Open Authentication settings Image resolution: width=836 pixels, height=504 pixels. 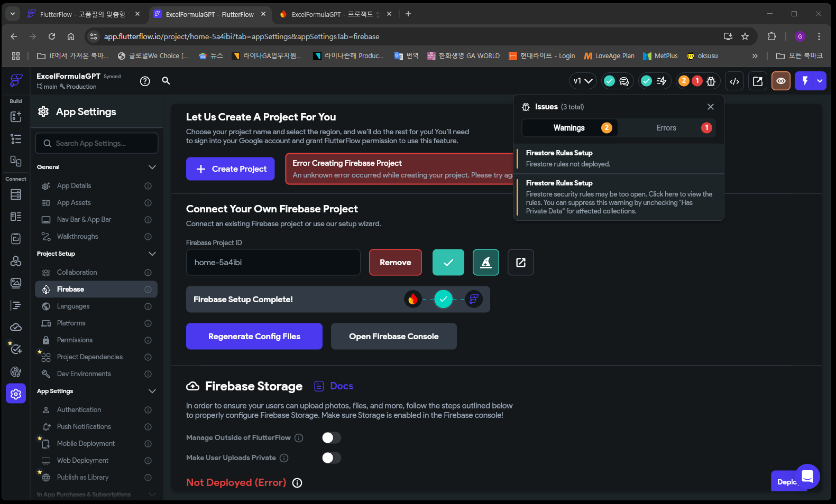pyautogui.click(x=96, y=410)
